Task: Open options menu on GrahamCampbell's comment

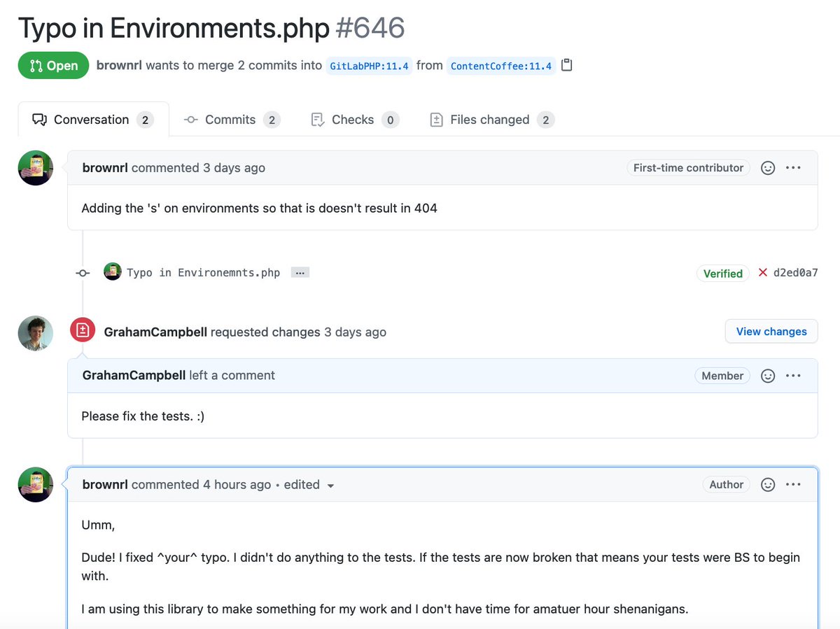Action: [x=793, y=376]
